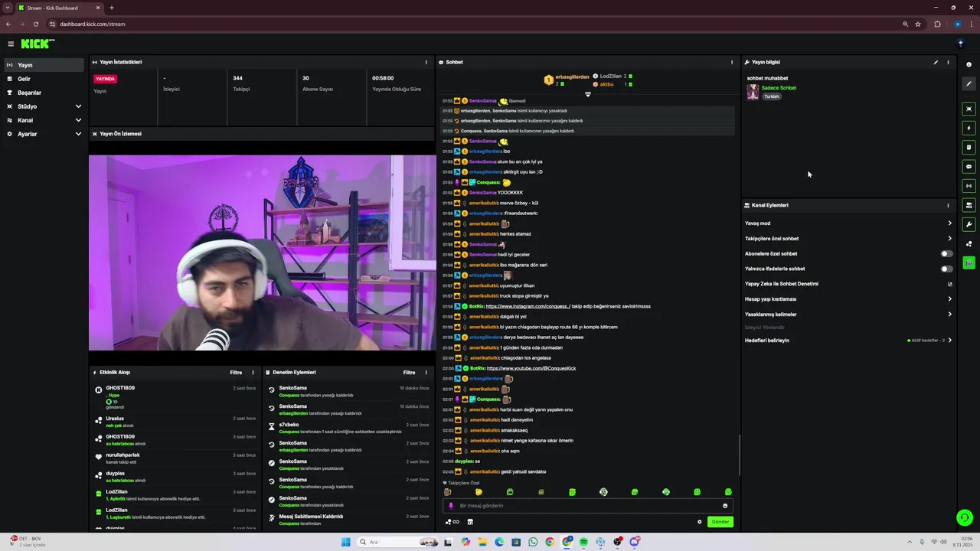Open emoji picker in chat input

click(x=725, y=506)
